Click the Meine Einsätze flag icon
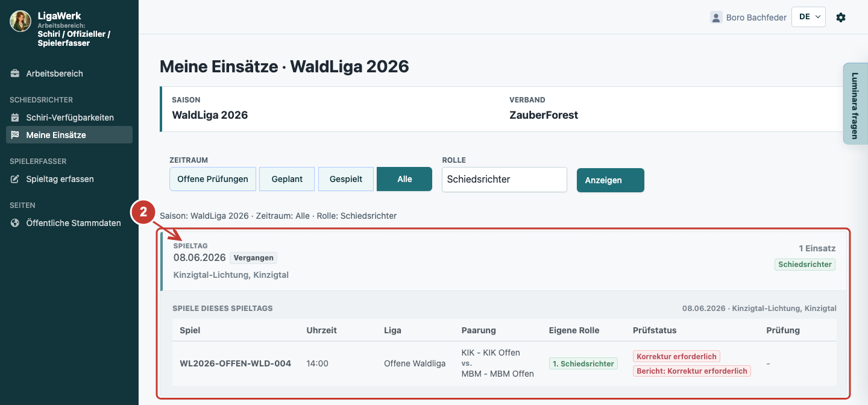The image size is (868, 405). tap(15, 135)
